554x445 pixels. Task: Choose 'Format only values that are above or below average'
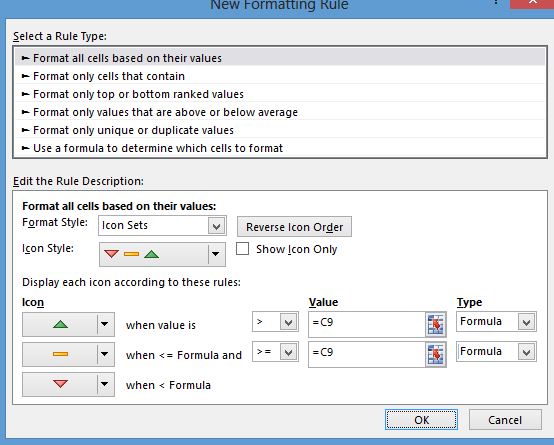coord(280,112)
